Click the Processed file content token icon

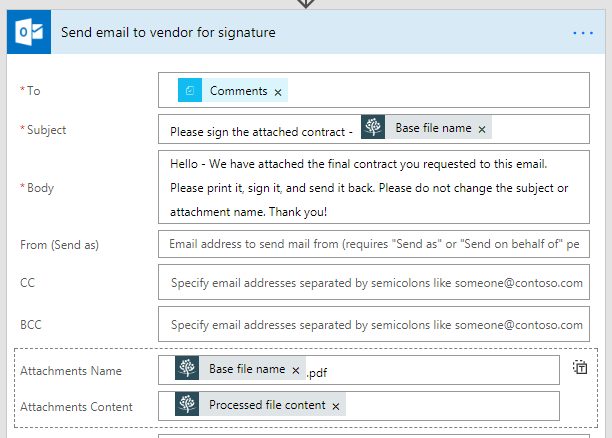pos(187,404)
